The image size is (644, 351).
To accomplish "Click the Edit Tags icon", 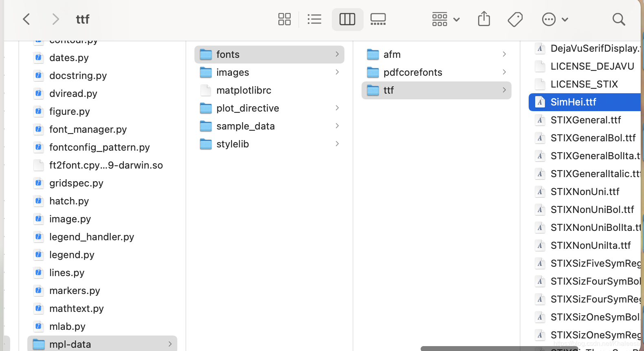I will [515, 19].
